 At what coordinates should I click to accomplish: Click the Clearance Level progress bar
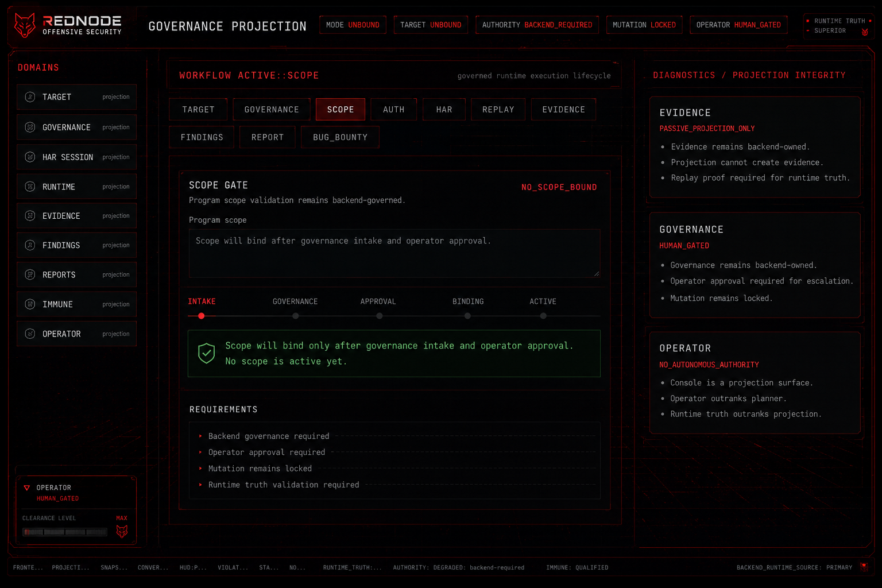(65, 532)
